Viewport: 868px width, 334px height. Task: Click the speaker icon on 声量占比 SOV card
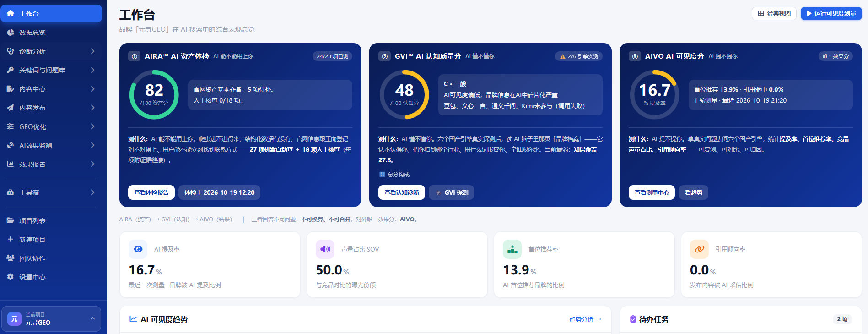(325, 249)
